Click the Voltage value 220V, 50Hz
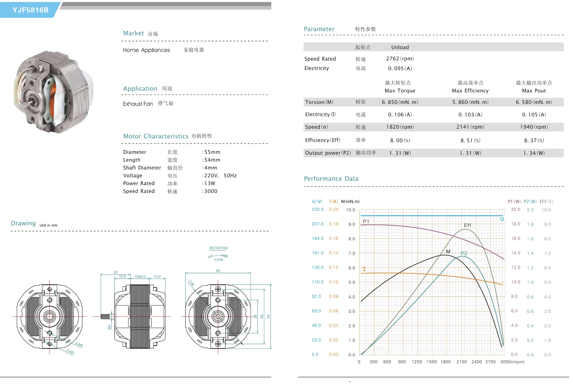Image resolution: width=573 pixels, height=392 pixels. [x=221, y=175]
